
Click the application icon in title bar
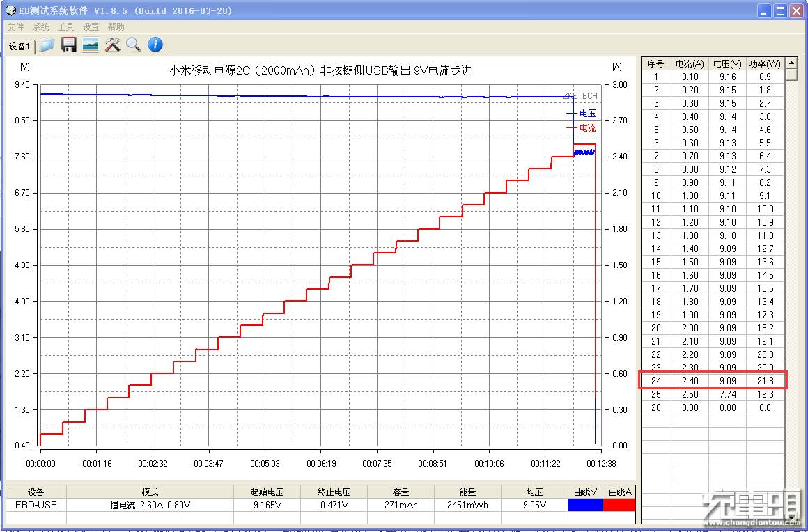(10, 11)
